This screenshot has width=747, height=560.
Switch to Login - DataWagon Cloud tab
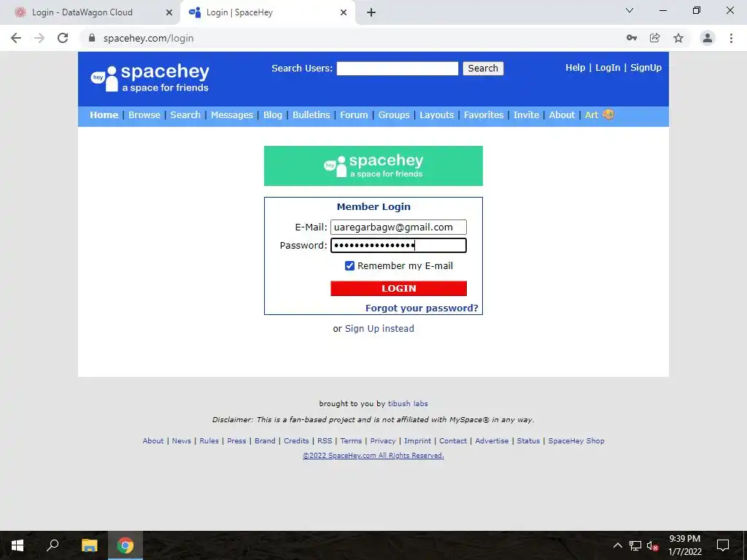(90, 12)
